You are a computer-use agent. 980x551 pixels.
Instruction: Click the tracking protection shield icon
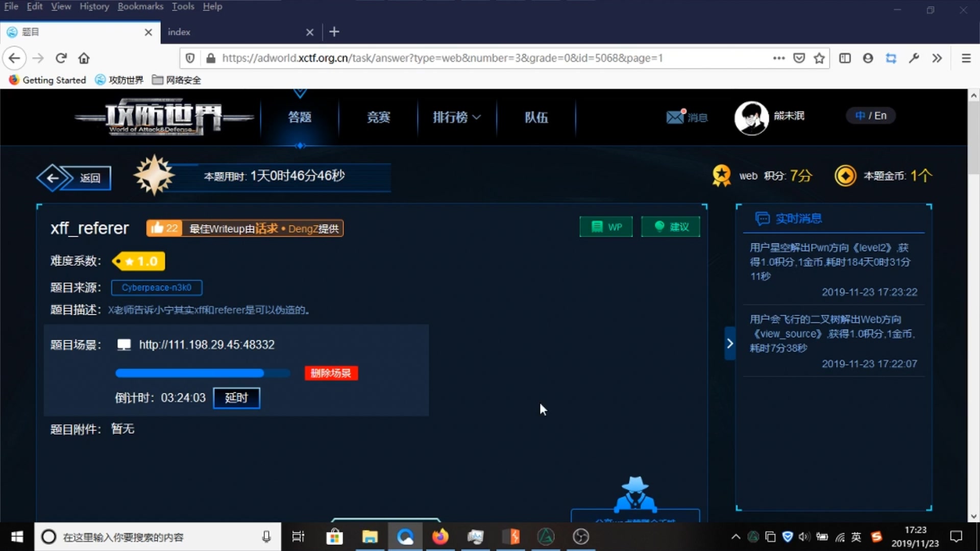pos(190,58)
